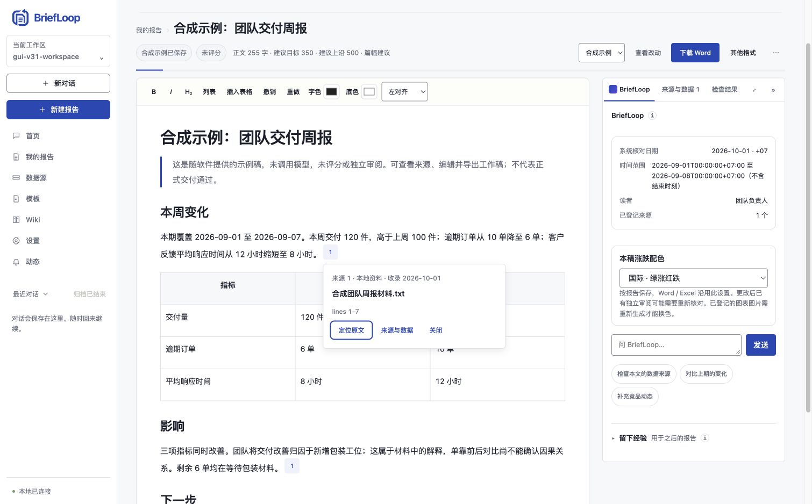Click the 检查本文的数据来源 suggestion chip
Image resolution: width=812 pixels, height=504 pixels.
644,374
